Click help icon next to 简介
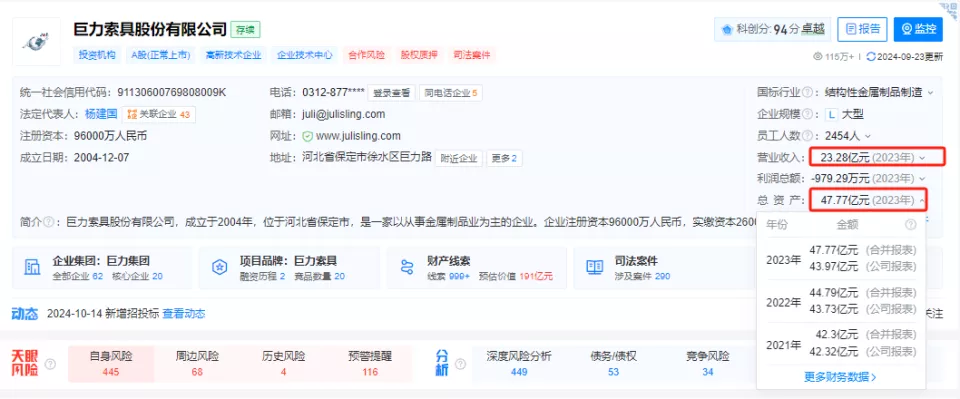Image resolution: width=960 pixels, height=399 pixels. point(48,221)
